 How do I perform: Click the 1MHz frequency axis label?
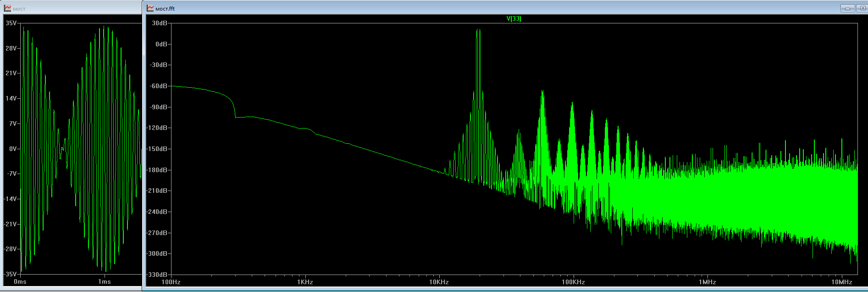click(708, 282)
